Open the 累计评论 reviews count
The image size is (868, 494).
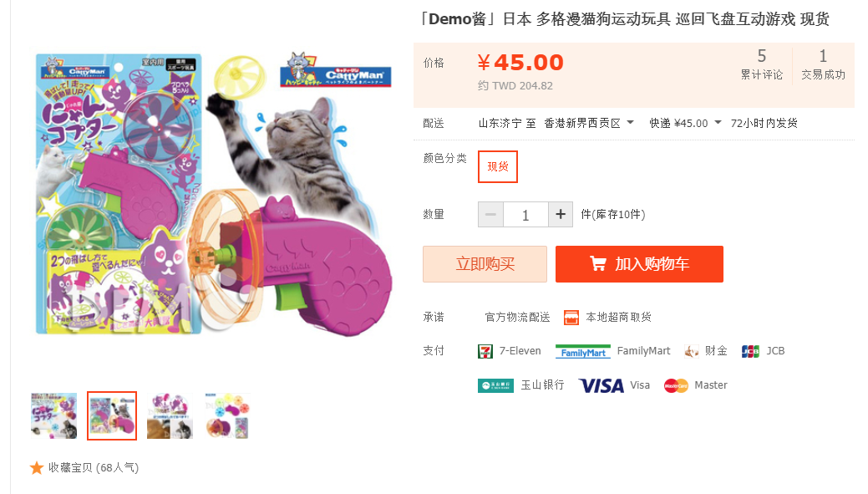click(762, 64)
